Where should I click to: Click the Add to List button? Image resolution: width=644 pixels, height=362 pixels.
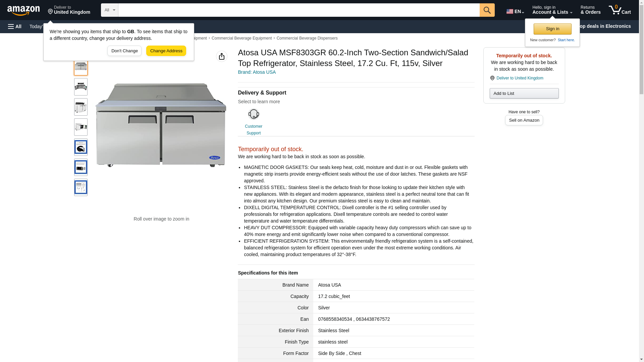tap(524, 93)
